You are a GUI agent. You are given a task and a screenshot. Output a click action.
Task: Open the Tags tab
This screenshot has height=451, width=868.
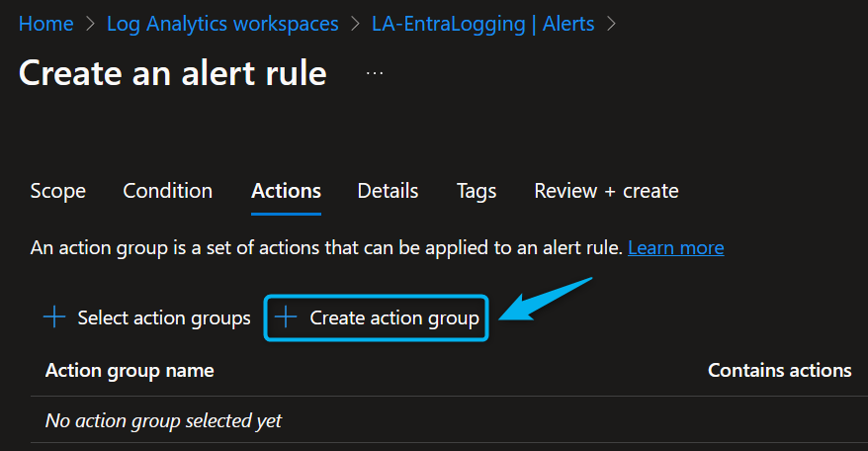[x=477, y=191]
